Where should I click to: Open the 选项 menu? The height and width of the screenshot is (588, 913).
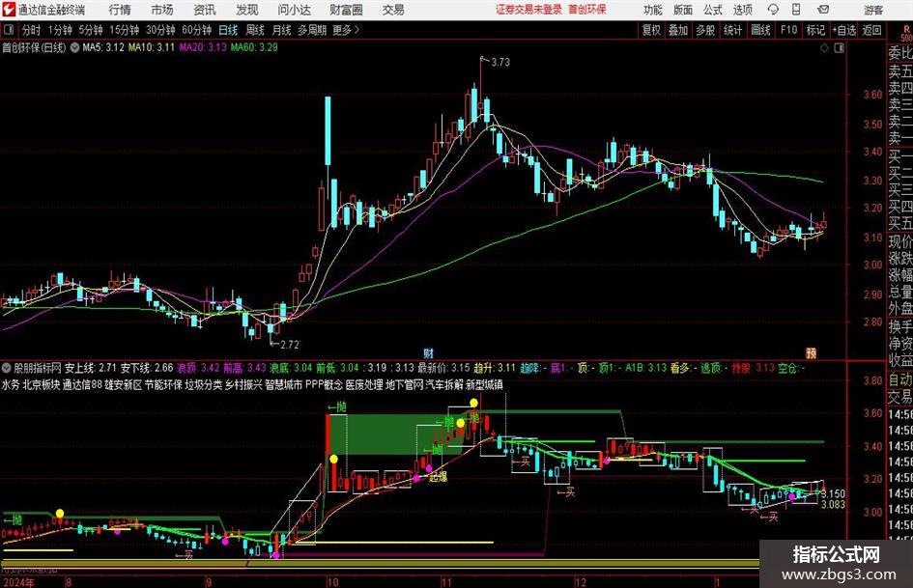point(742,10)
